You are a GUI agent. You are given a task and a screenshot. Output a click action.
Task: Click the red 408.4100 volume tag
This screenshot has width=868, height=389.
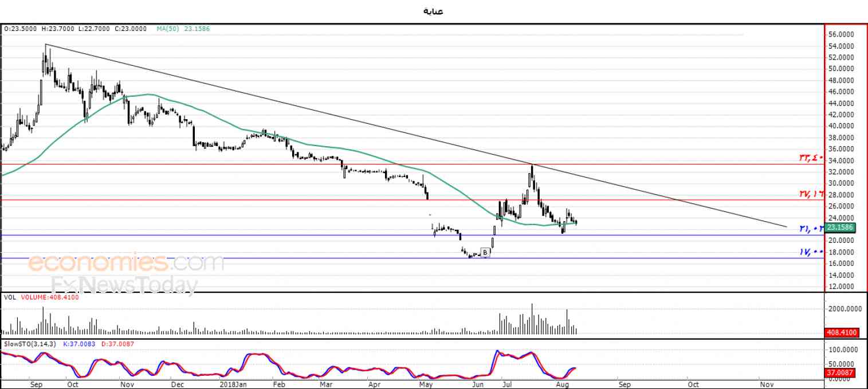coord(840,332)
